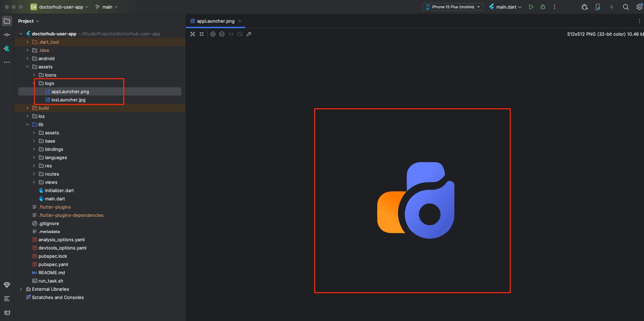Open the lines icon above Dart Analysis
Viewport: 644px width, 321px height.
point(7,299)
